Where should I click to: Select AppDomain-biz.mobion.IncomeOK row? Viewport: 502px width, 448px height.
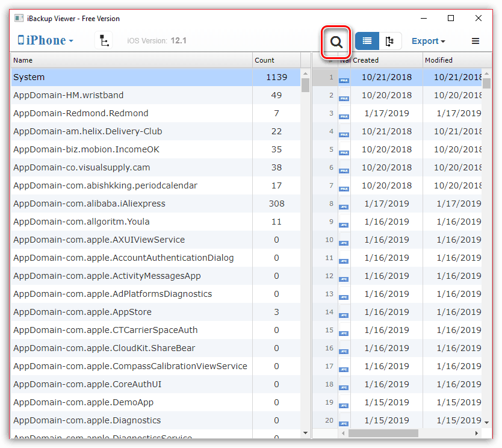pos(156,149)
